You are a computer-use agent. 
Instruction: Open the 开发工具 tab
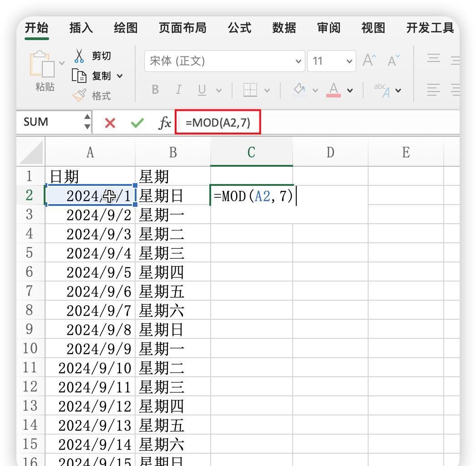point(430,28)
